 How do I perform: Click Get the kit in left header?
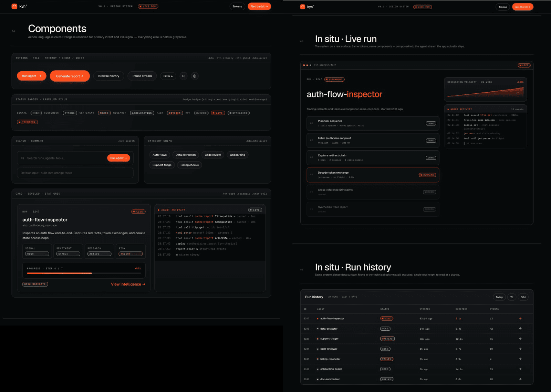(x=259, y=7)
